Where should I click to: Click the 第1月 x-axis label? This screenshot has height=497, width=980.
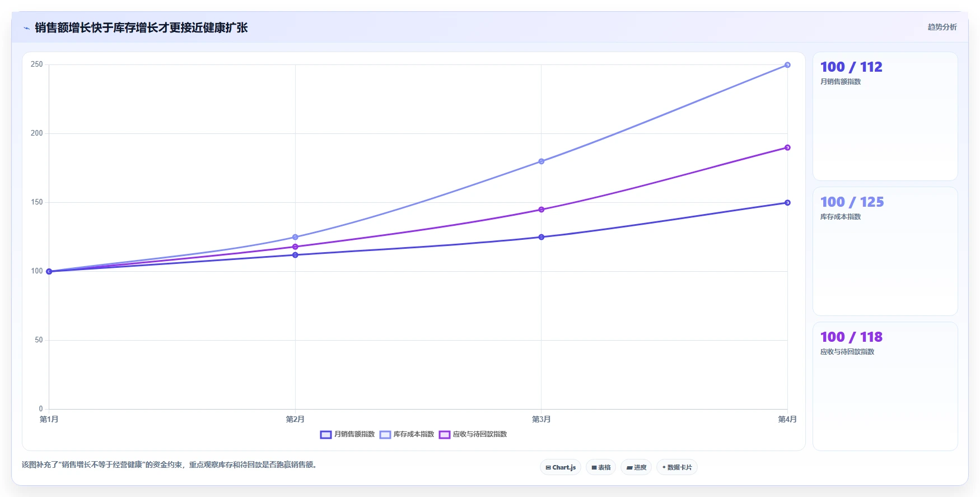(49, 419)
